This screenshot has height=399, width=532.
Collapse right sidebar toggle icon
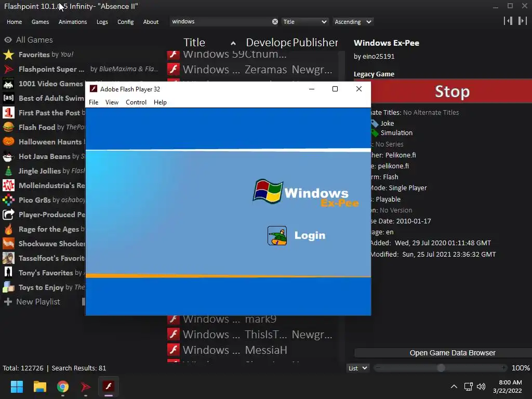pyautogui.click(x=522, y=21)
